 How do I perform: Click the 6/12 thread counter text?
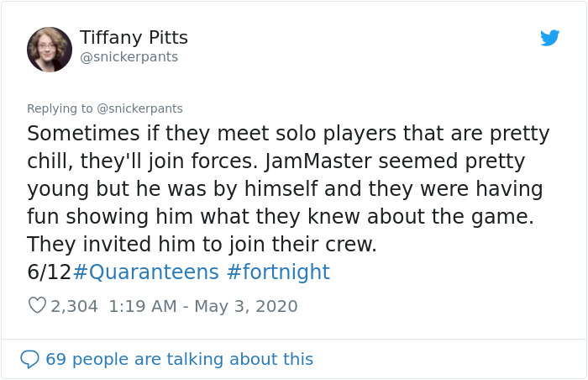[x=50, y=272]
